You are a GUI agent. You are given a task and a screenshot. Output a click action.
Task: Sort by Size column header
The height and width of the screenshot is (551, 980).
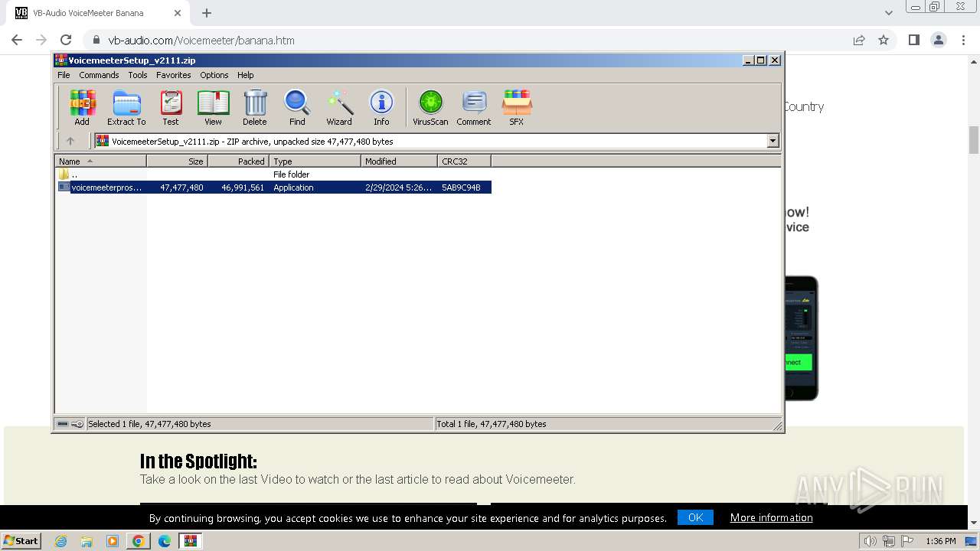point(177,161)
